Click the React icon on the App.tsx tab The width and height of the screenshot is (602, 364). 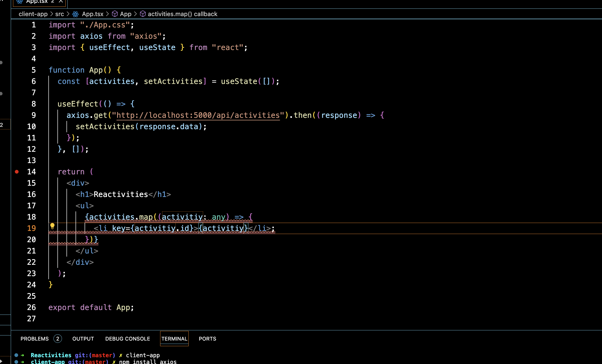coord(20,2)
